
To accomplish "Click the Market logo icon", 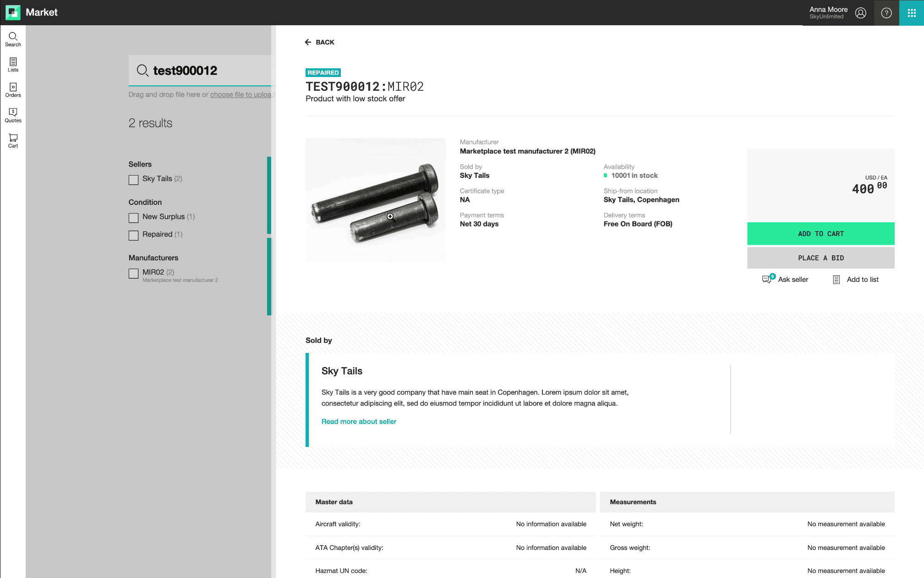I will coord(13,12).
